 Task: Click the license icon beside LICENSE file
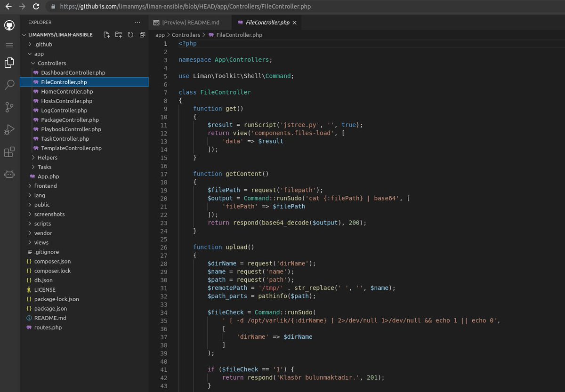pos(29,289)
